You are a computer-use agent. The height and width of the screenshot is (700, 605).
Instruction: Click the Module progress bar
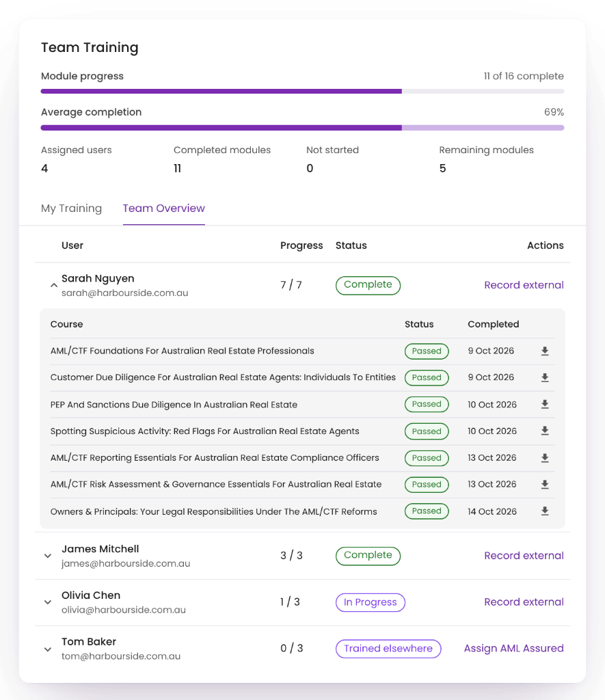(x=302, y=91)
